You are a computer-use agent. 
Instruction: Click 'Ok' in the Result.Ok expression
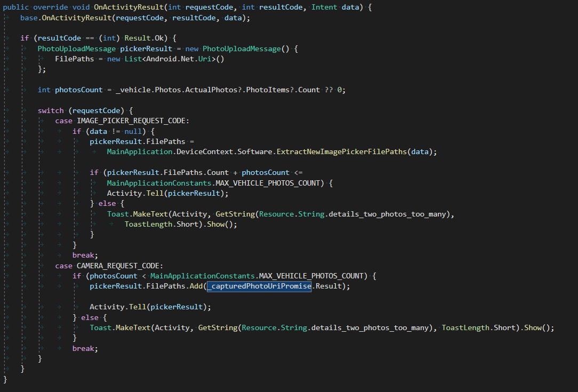point(159,38)
